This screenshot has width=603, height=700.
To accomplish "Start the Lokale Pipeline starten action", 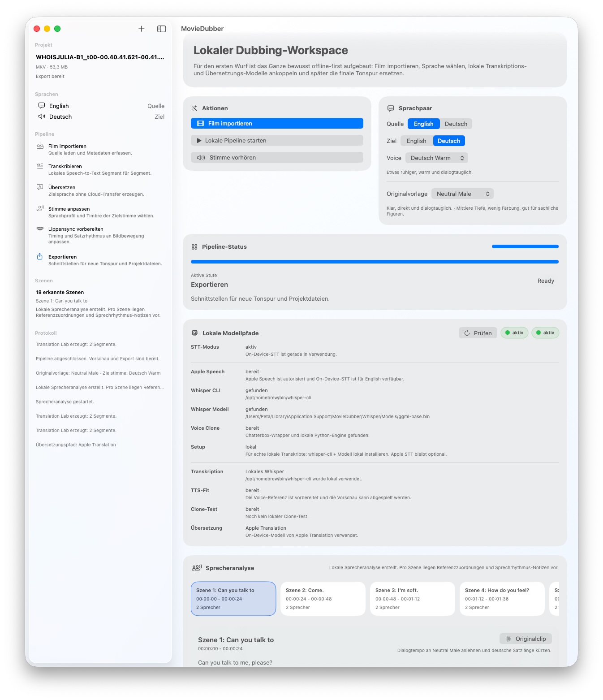I will 277,141.
